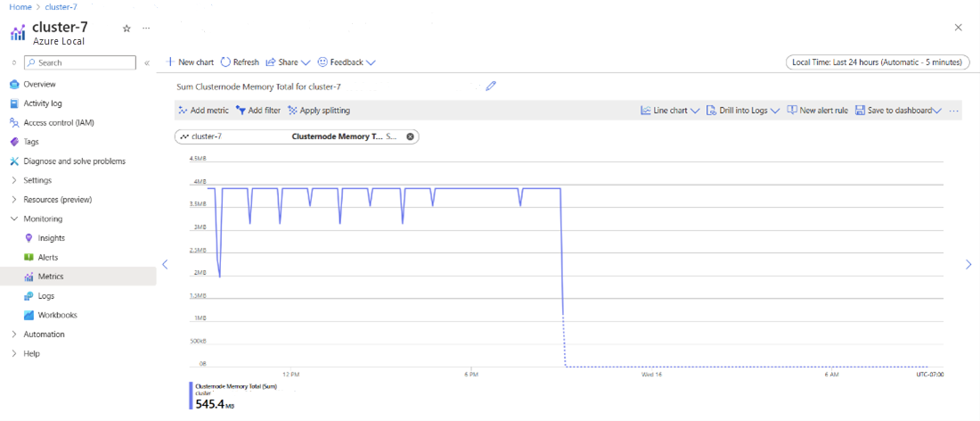Open the Activity log menu item
980x421 pixels.
tap(43, 103)
